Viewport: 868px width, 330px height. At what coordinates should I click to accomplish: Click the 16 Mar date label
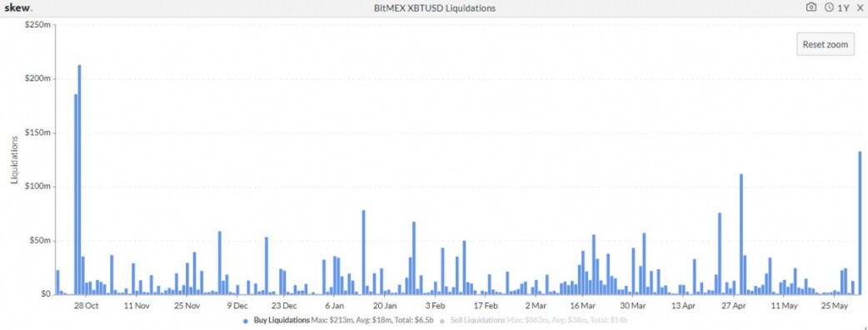coord(582,306)
